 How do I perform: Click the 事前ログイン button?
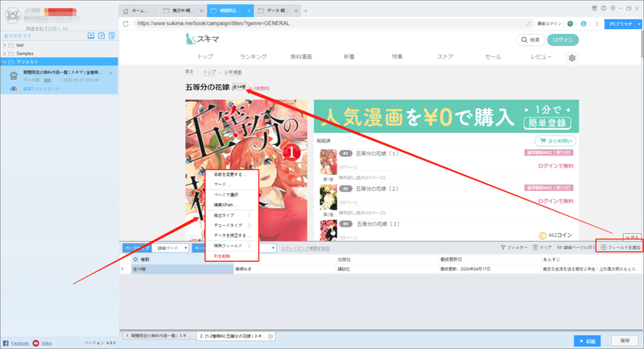pos(549,24)
